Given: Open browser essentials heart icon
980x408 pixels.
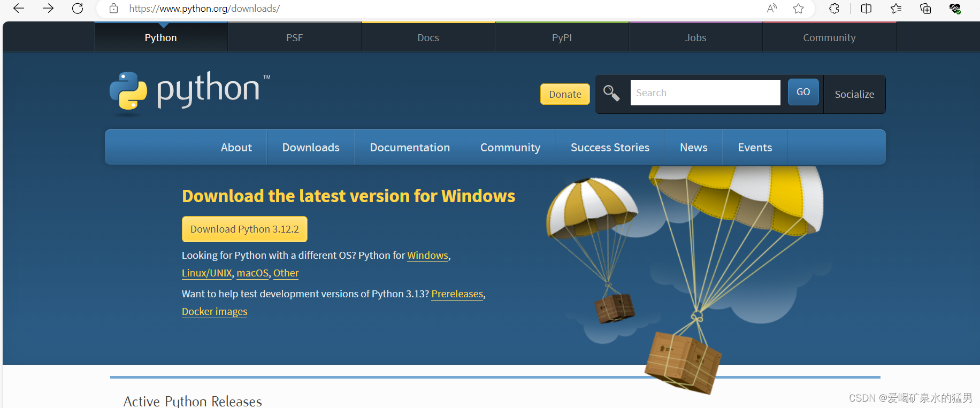Looking at the screenshot, I should [955, 8].
